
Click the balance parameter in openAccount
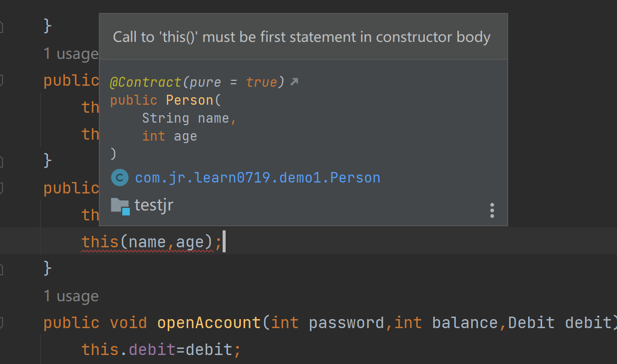(x=465, y=323)
